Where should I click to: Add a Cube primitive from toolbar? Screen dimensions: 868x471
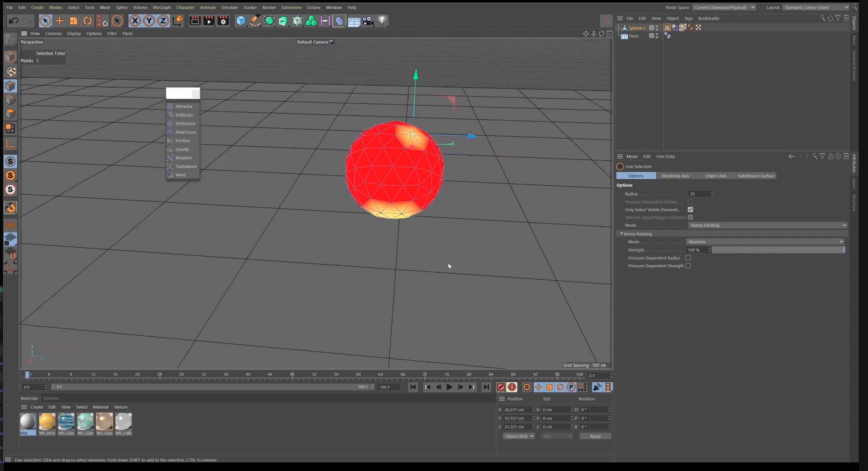click(x=241, y=21)
